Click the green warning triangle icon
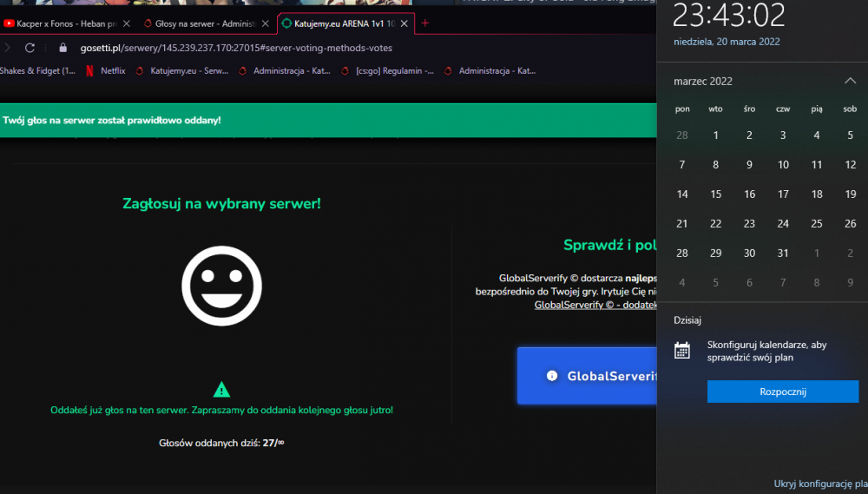The image size is (868, 494). click(x=221, y=389)
